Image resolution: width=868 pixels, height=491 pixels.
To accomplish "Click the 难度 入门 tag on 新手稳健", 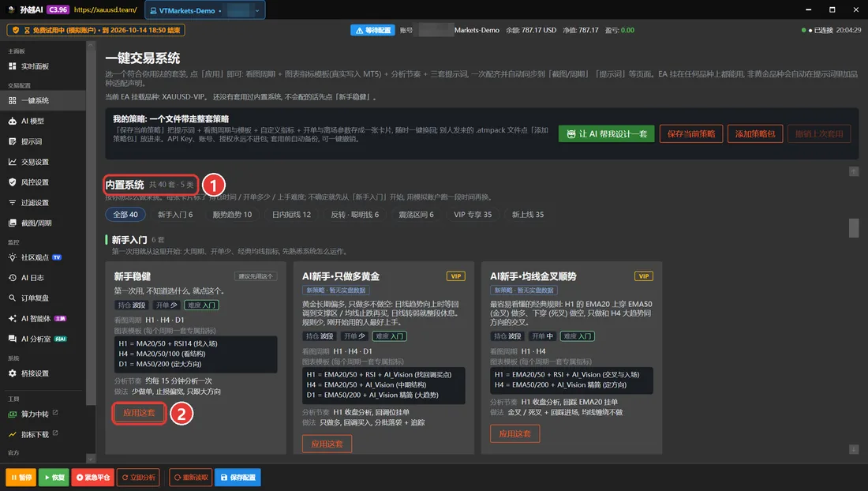I will pos(201,305).
